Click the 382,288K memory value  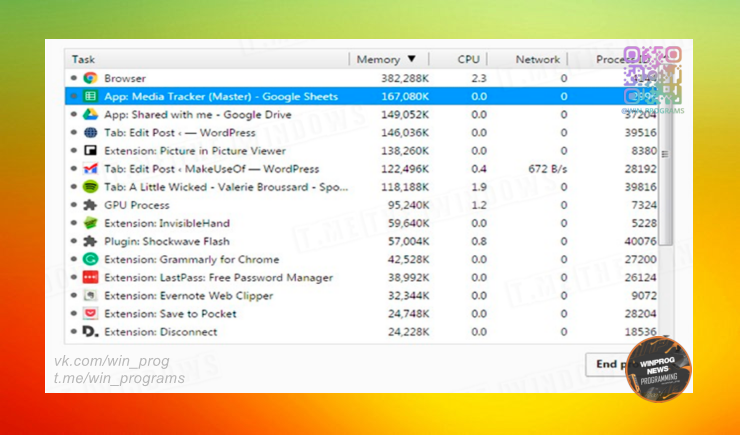click(x=405, y=78)
